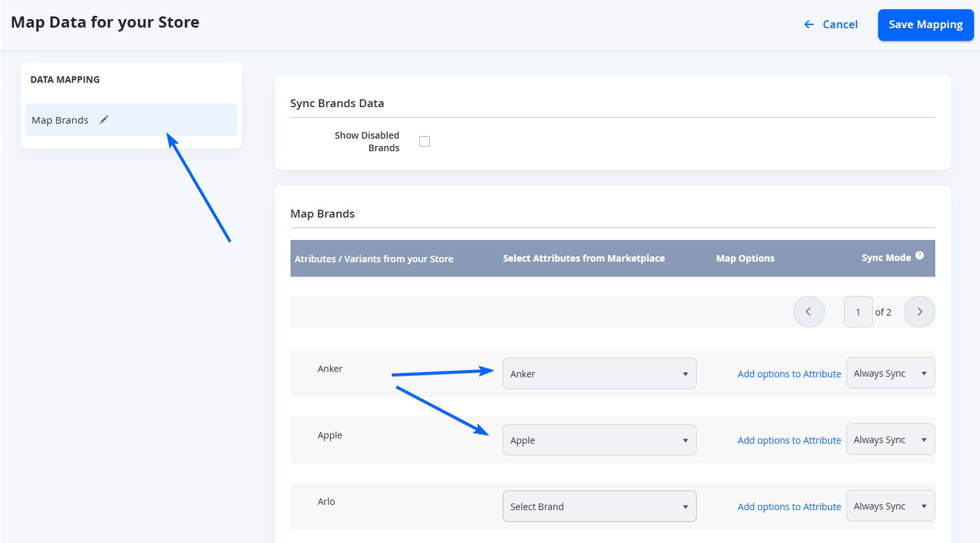This screenshot has width=980, height=543.
Task: Click the pencil edit icon beside Map Brands
Action: [x=104, y=120]
